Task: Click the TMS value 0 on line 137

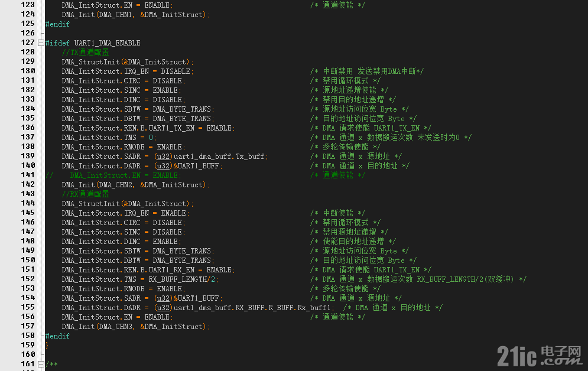Action: 151,138
